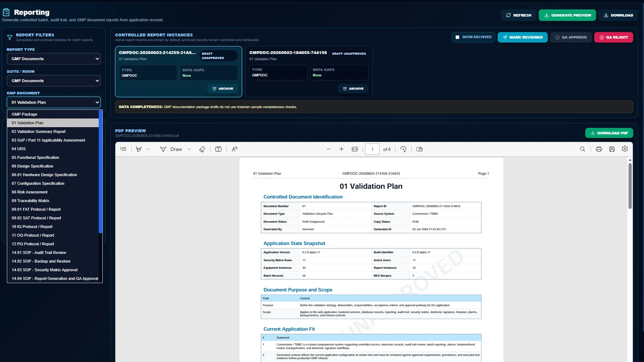
Task: Choose 09 Traceability Matrix option
Action: click(x=53, y=201)
